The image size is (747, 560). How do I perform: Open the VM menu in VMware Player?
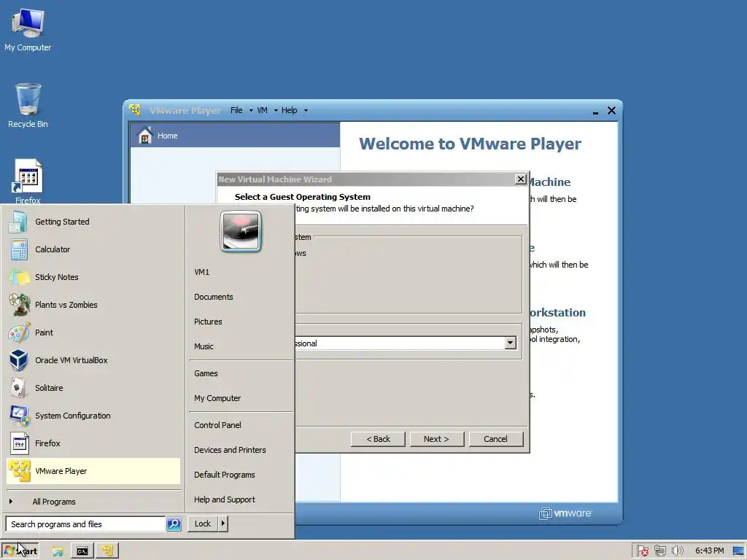262,111
